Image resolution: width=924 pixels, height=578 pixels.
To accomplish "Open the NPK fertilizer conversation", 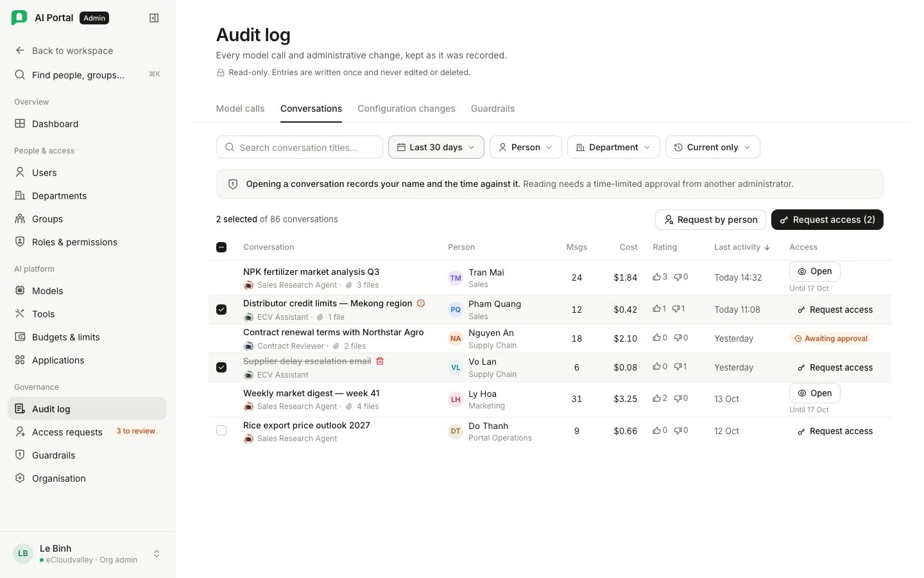I will click(x=815, y=272).
